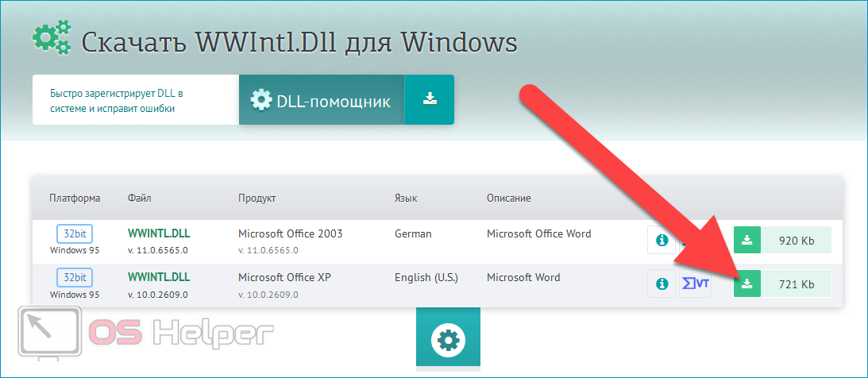Click the 721 Kb size label
Image resolution: width=868 pixels, height=378 pixels.
[x=797, y=284]
